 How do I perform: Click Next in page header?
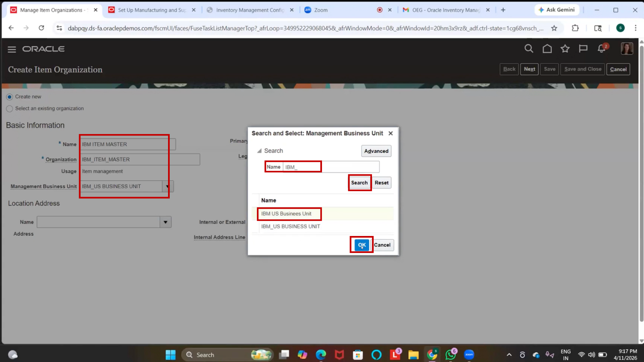pos(529,69)
